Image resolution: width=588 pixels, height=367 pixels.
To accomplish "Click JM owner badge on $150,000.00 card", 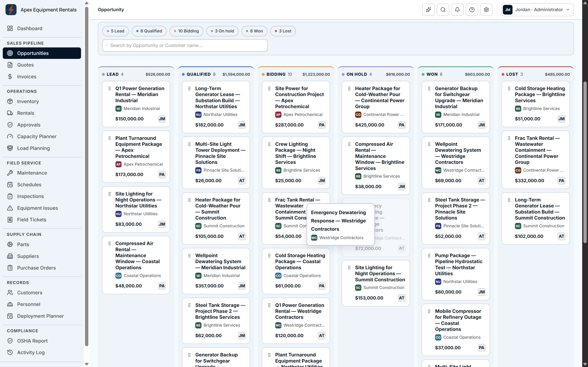I will (162, 119).
